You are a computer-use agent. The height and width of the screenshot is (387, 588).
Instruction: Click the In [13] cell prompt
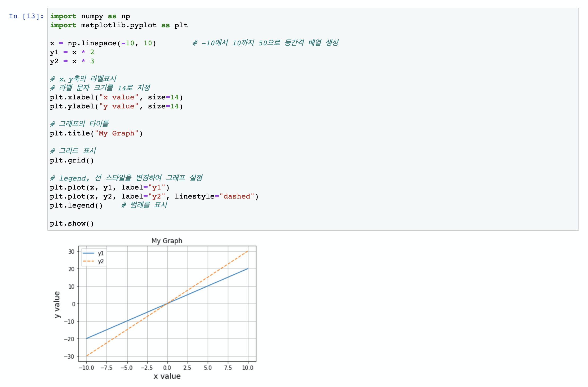click(x=26, y=16)
